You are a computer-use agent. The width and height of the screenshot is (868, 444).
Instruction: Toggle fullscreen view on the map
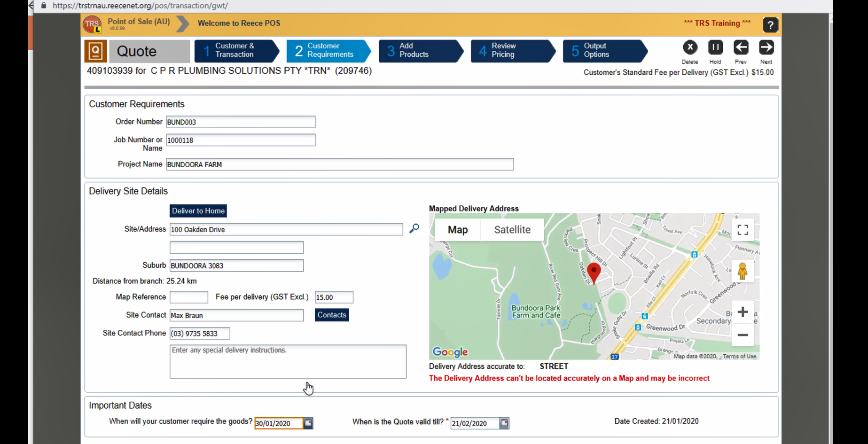tap(743, 230)
